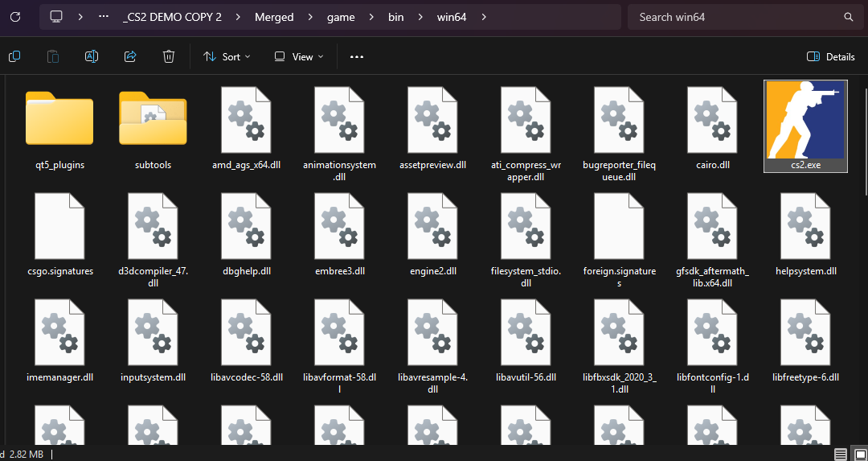Select the assetpreview.dll file
Image resolution: width=868 pixels, height=461 pixels.
coord(433,130)
